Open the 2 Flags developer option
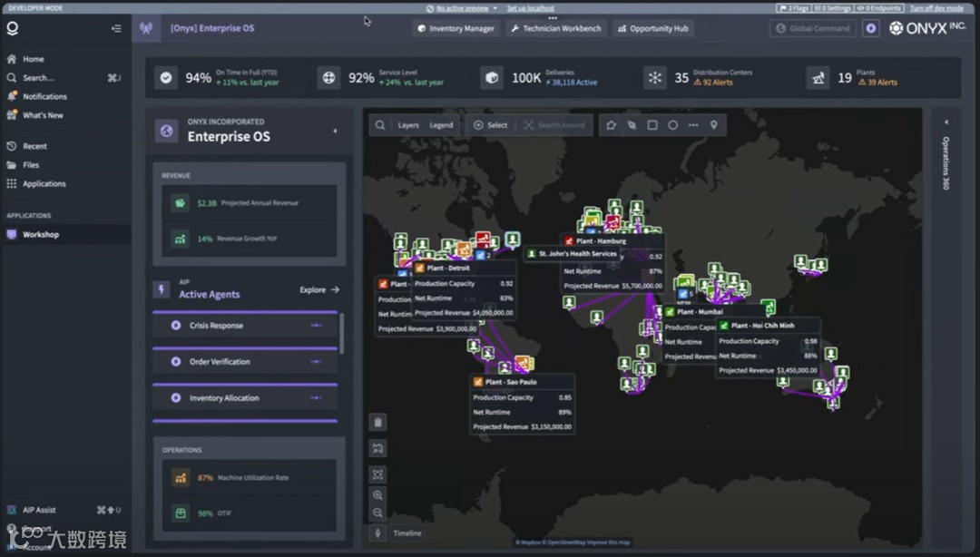The image size is (980, 557). click(793, 8)
